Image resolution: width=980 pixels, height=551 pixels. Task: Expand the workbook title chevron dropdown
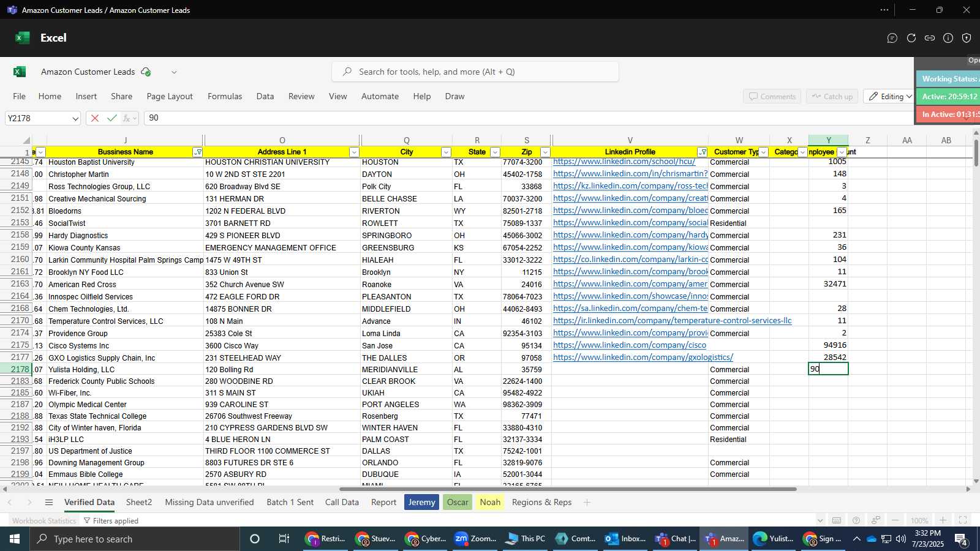click(174, 72)
